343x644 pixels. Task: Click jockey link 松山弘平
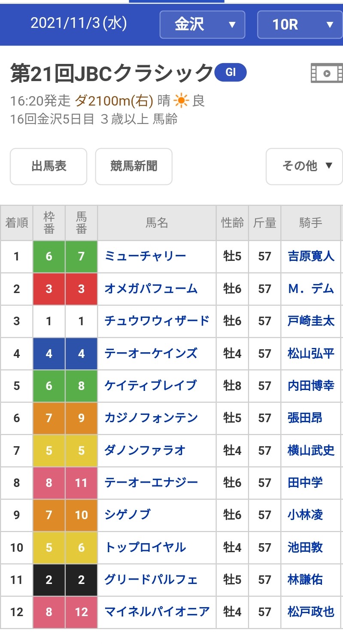pos(311,354)
